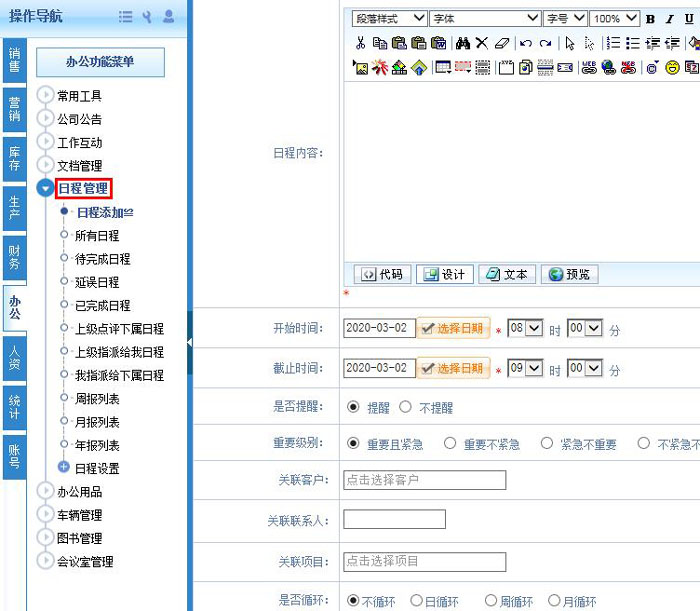Choose the 周循环 radio option
Viewport: 700px width, 611px height.
[x=491, y=601]
